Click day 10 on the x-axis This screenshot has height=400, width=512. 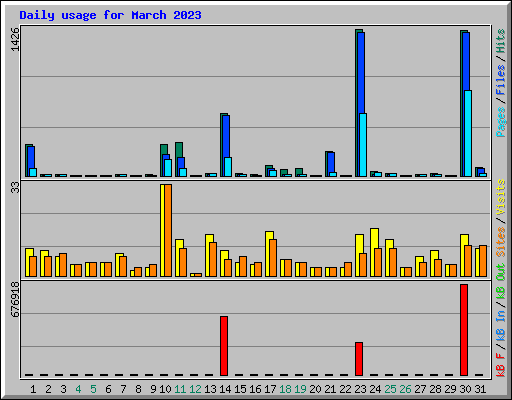click(x=165, y=389)
